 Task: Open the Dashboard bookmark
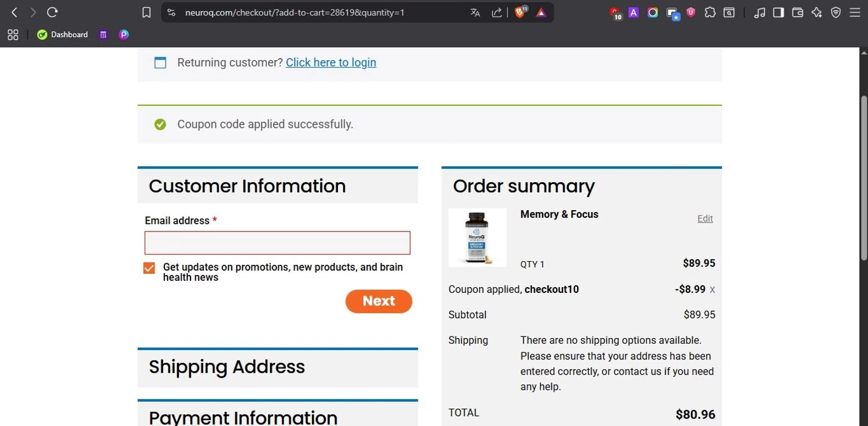(x=62, y=35)
